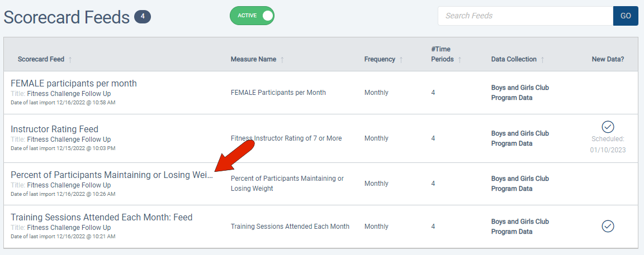Click the Search Feeds input field
The image size is (644, 255).
[x=525, y=16]
